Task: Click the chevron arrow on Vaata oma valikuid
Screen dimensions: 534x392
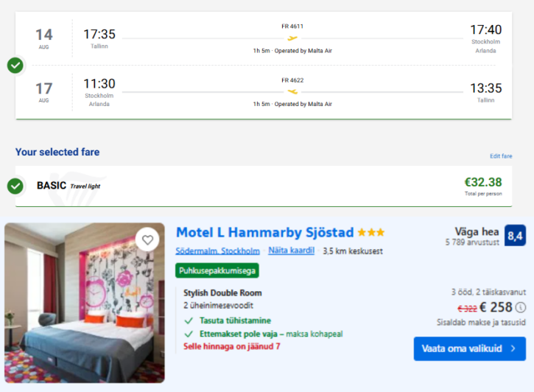Action: (x=513, y=349)
